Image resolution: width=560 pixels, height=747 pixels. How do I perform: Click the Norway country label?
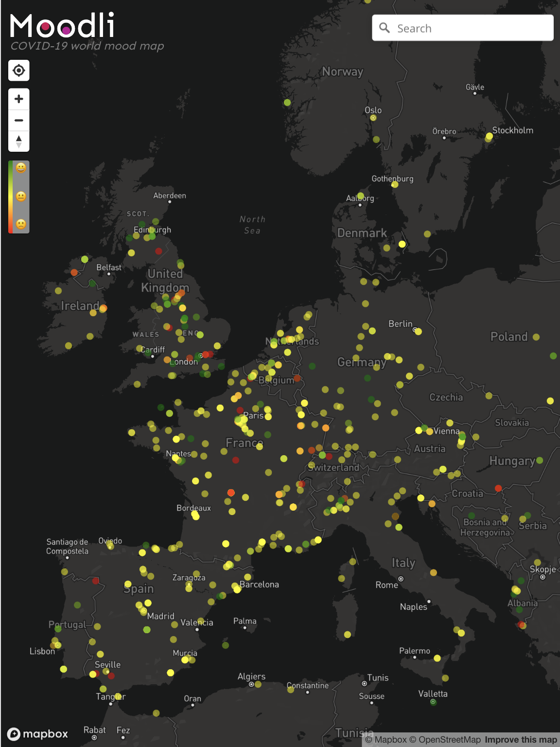343,72
